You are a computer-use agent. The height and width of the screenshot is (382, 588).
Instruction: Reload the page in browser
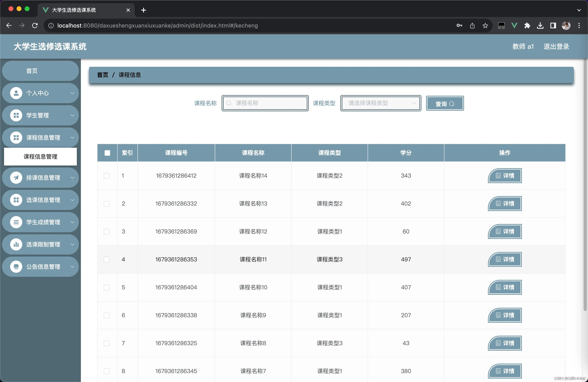35,25
